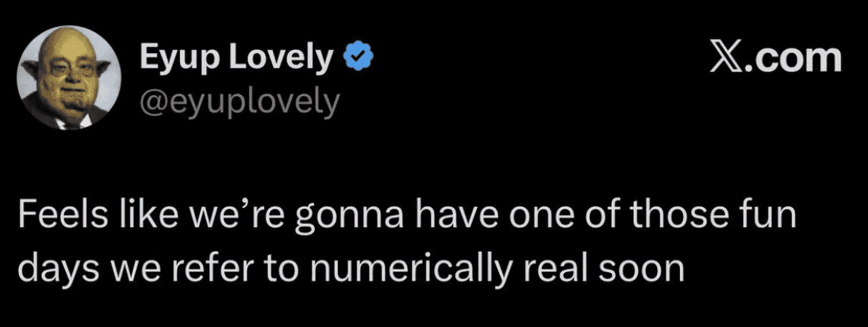Click the blue verified checkmark badge
The height and width of the screenshot is (327, 868).
click(x=358, y=57)
